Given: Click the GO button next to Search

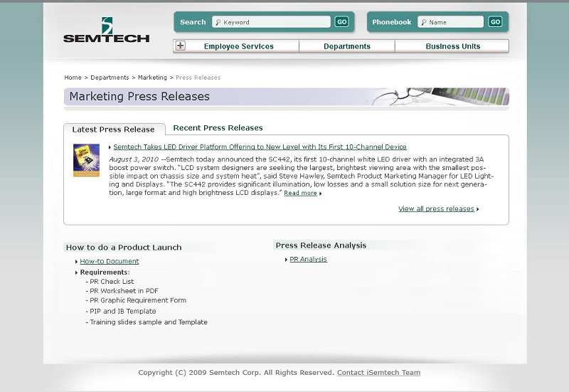Looking at the screenshot, I should [x=342, y=22].
